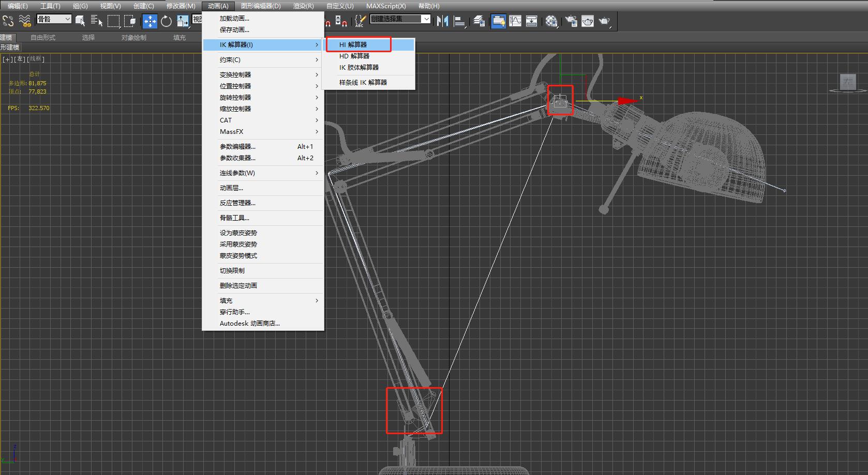
Task: Switch to the 自由形式 ribbon tab
Action: click(x=43, y=38)
